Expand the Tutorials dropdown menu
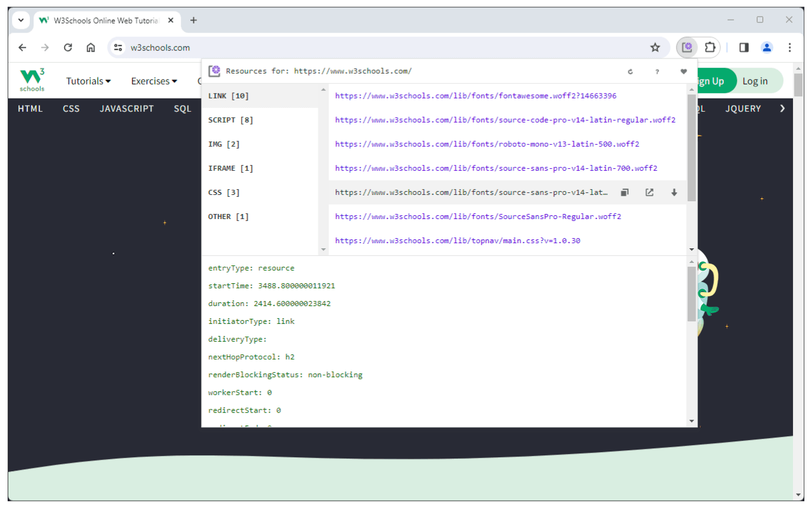This screenshot has height=508, width=812. click(89, 81)
